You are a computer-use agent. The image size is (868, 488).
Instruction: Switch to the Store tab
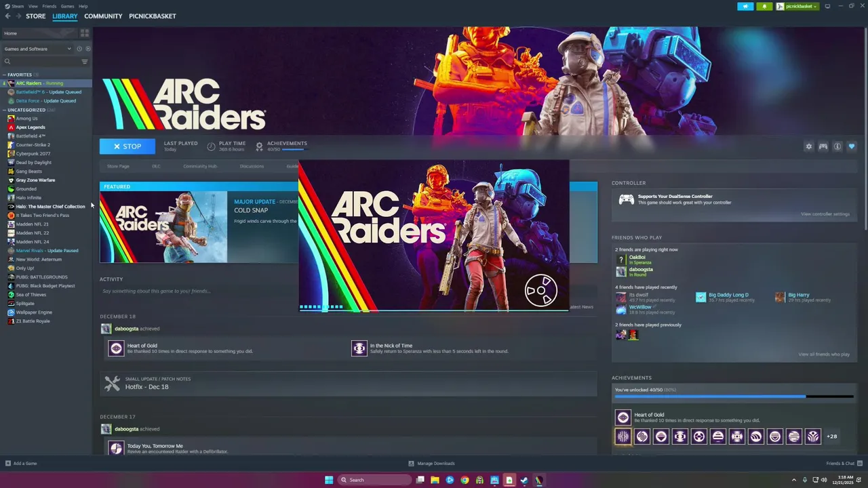(36, 16)
